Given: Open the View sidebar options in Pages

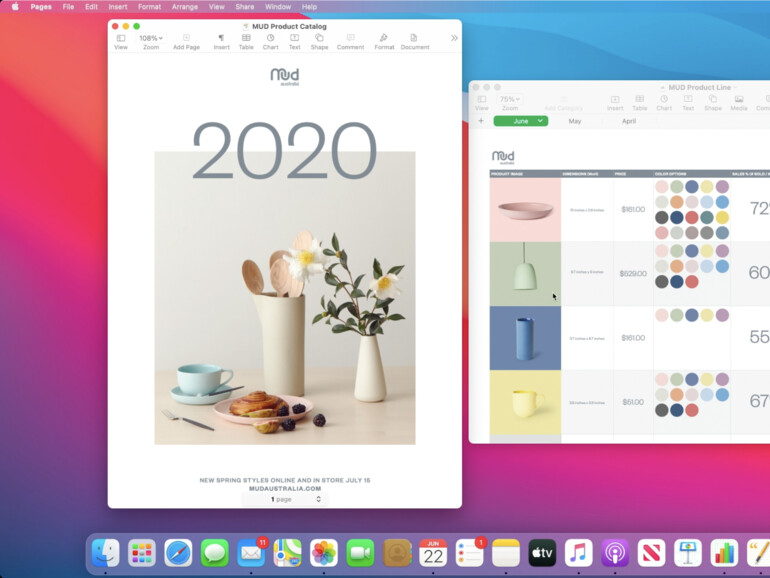Looking at the screenshot, I should (x=121, y=42).
